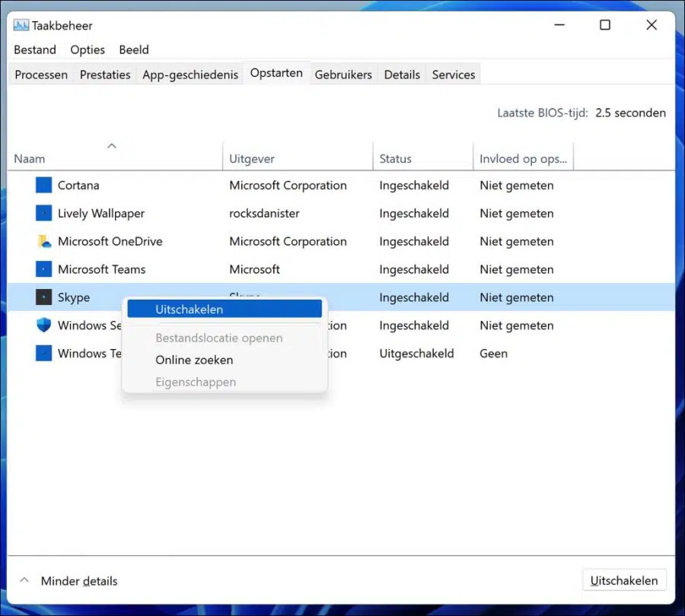Close the Taakbeheer window
The width and height of the screenshot is (685, 616).
coord(652,25)
